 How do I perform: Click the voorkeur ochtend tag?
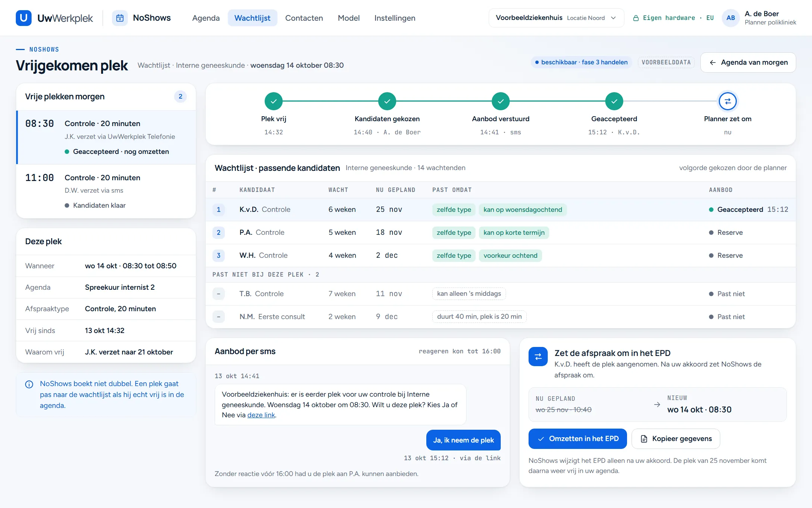510,256
